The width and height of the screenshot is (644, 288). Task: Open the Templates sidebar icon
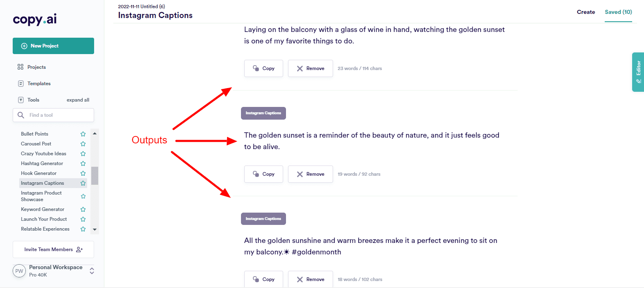[20, 84]
